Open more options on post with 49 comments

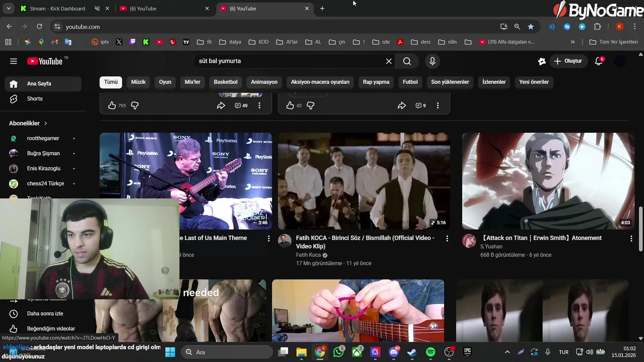click(259, 106)
